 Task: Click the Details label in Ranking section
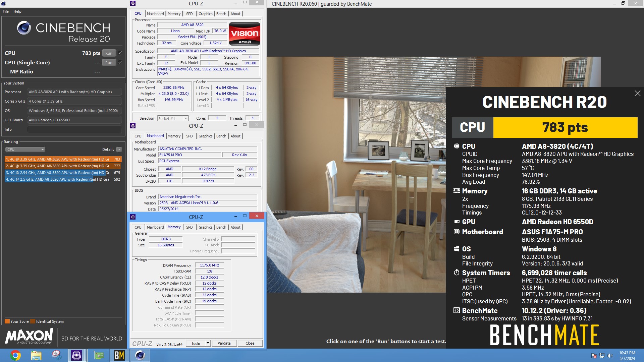108,149
